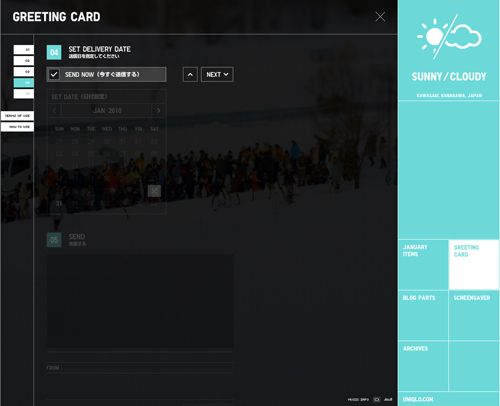The image size is (500, 406).
Task: Click the FROM input field
Action: [140, 368]
